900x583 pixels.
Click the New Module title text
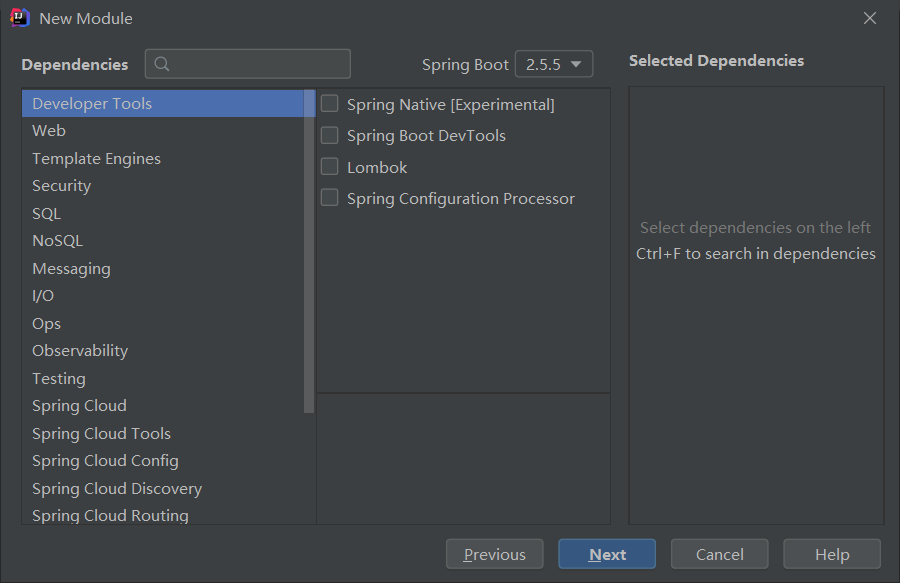[x=86, y=18]
